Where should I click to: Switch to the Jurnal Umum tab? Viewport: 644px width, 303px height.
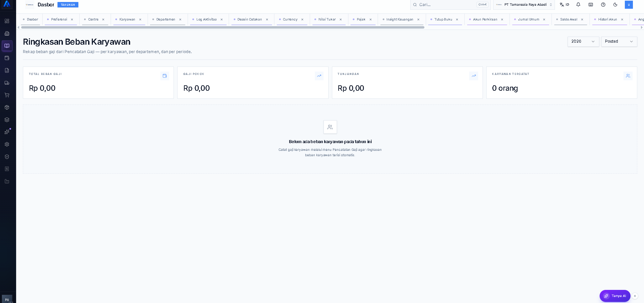pos(529,19)
